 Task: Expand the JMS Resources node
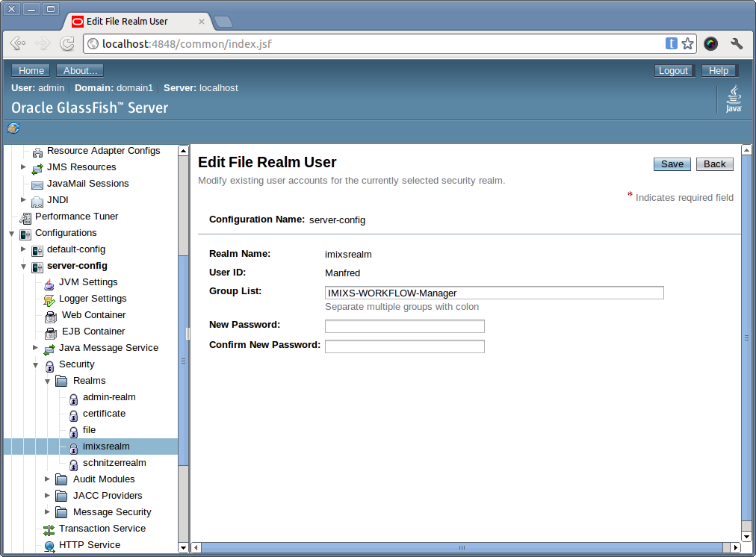coord(23,167)
